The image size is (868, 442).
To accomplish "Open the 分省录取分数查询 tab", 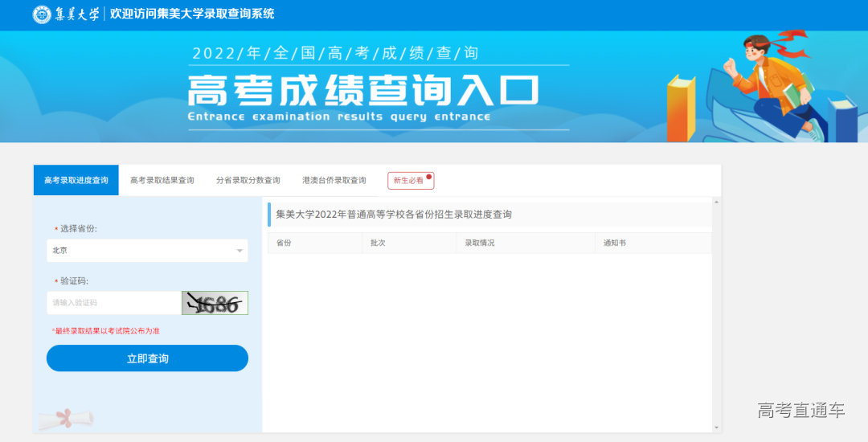I will [x=248, y=181].
